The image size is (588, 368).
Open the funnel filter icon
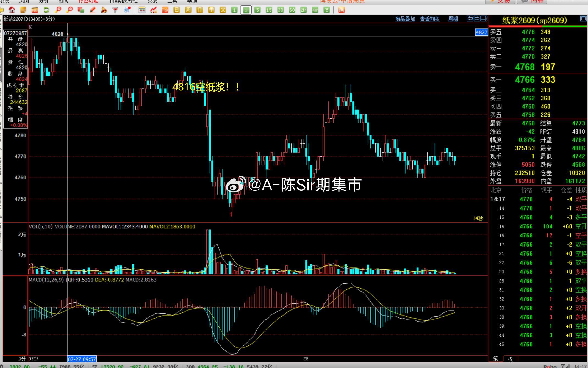(x=116, y=10)
